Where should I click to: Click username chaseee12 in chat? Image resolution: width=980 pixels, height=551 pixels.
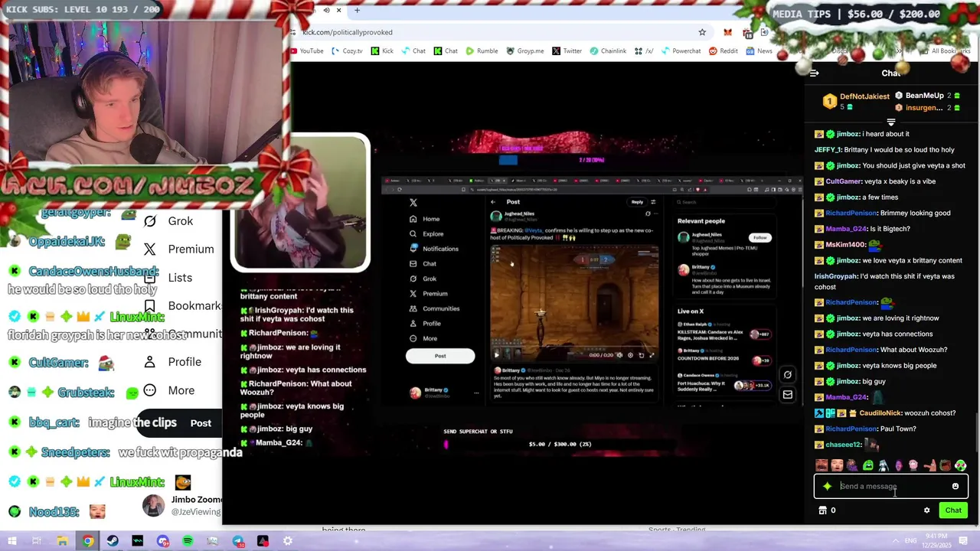point(844,445)
